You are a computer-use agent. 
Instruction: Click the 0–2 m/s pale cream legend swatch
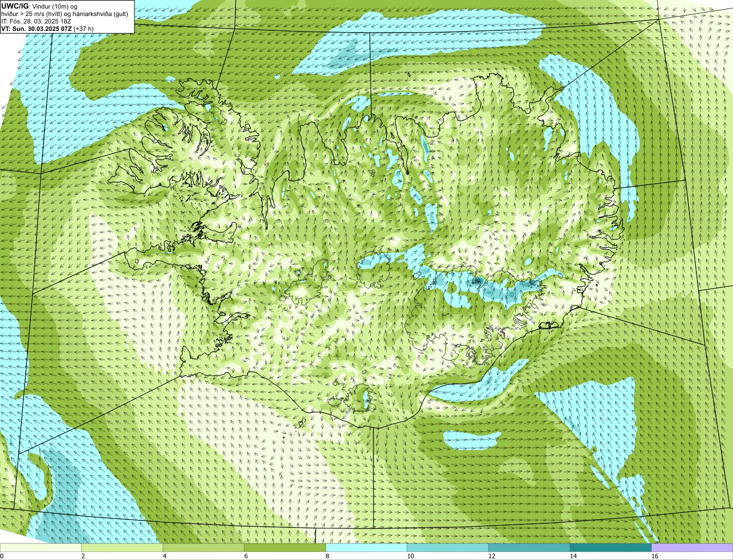click(x=41, y=548)
